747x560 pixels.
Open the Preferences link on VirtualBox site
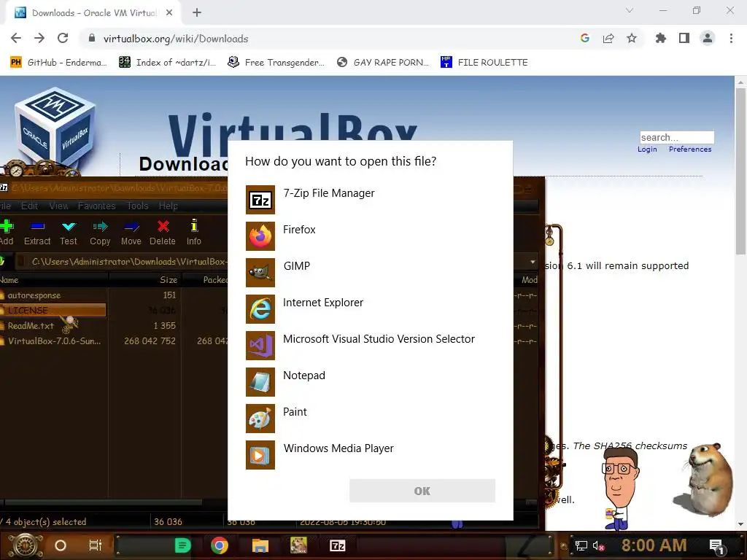click(690, 149)
